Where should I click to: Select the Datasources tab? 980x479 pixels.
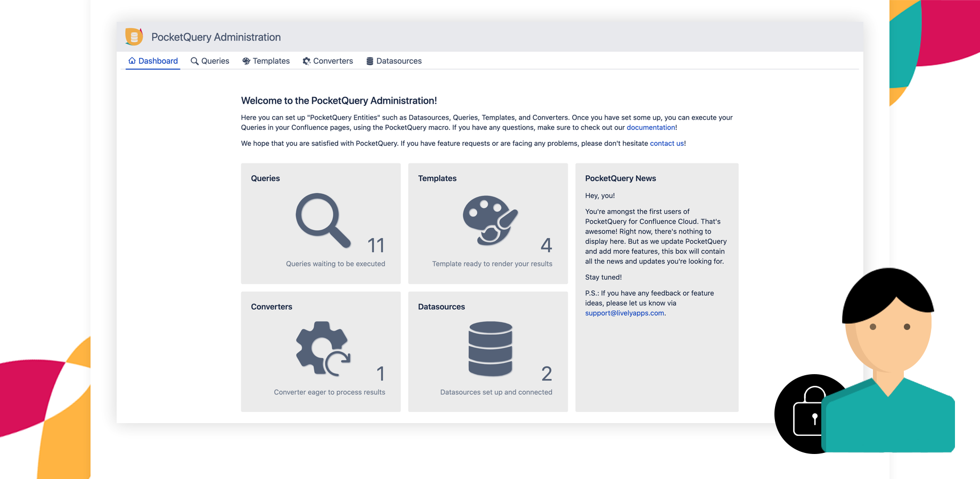pyautogui.click(x=394, y=61)
